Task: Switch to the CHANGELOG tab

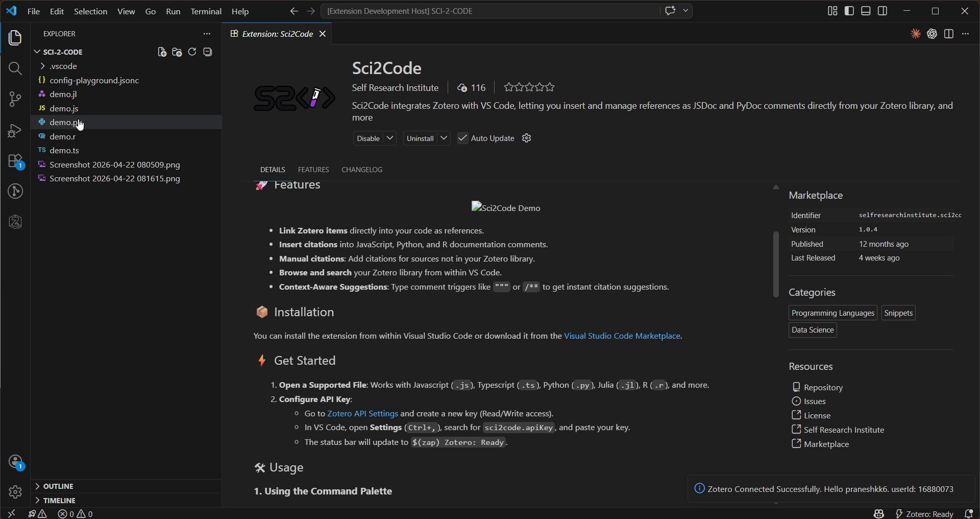Action: coord(362,170)
